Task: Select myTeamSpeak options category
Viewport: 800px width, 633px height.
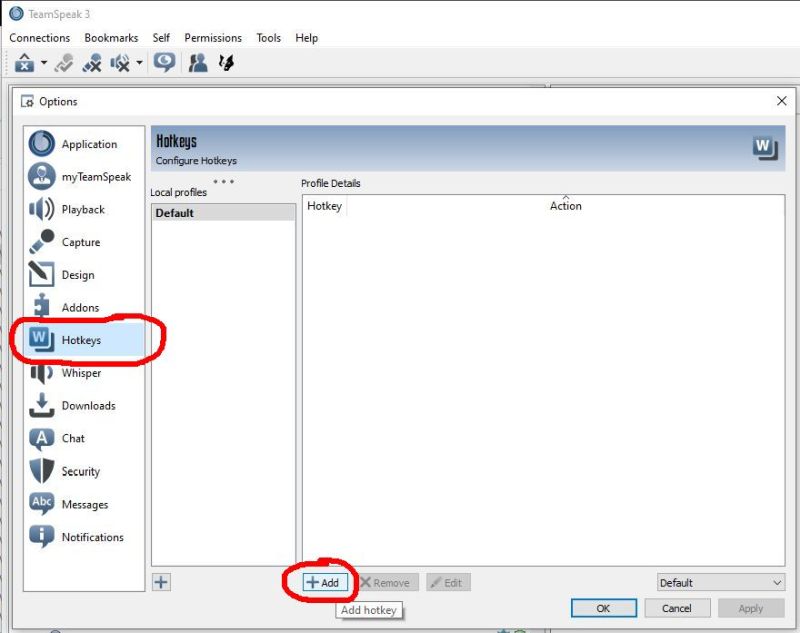Action: (84, 176)
